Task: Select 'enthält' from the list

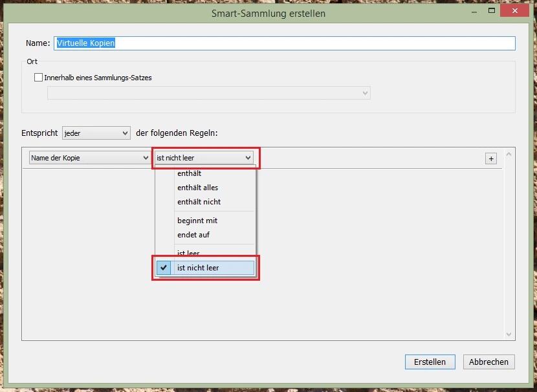Action: (190, 173)
